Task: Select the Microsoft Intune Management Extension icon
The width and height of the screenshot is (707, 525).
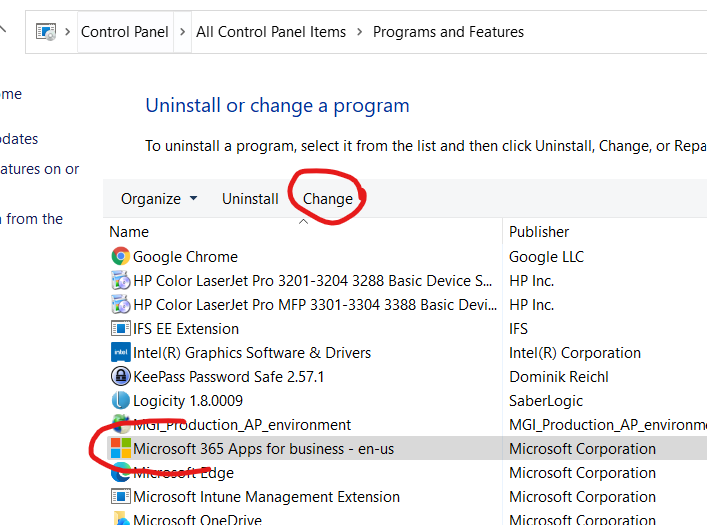Action: point(120,497)
